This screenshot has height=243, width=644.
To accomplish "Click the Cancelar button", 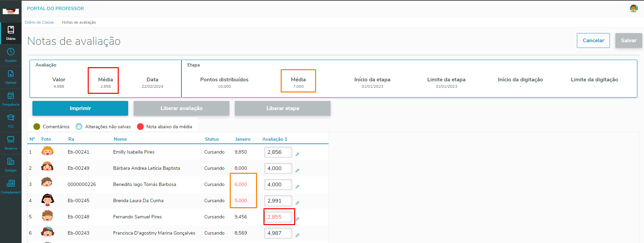I will click(593, 40).
